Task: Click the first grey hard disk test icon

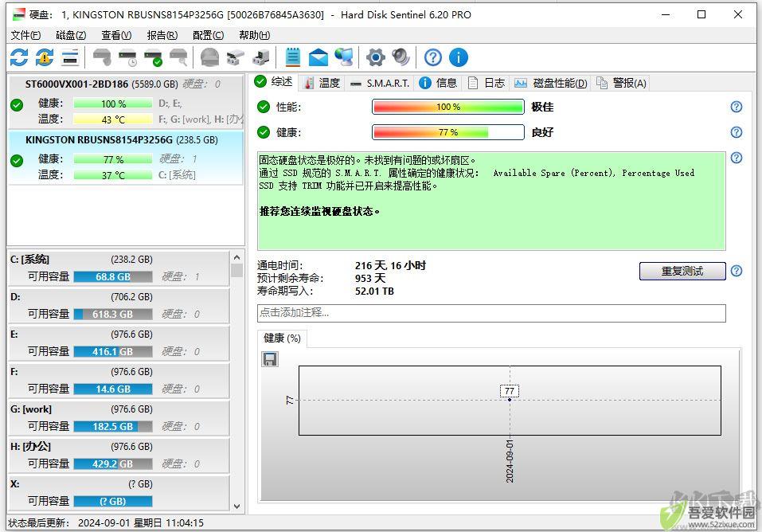Action: coord(102,57)
